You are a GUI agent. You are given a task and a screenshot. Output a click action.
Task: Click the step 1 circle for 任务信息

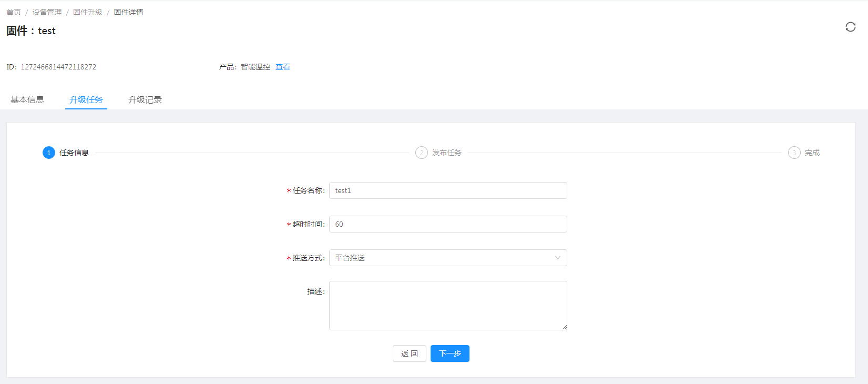tap(49, 153)
